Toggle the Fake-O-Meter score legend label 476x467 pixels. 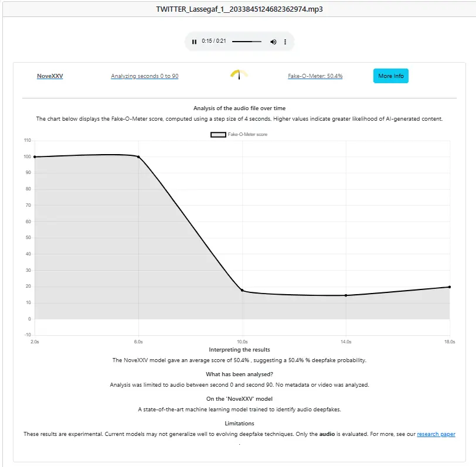coord(247,134)
